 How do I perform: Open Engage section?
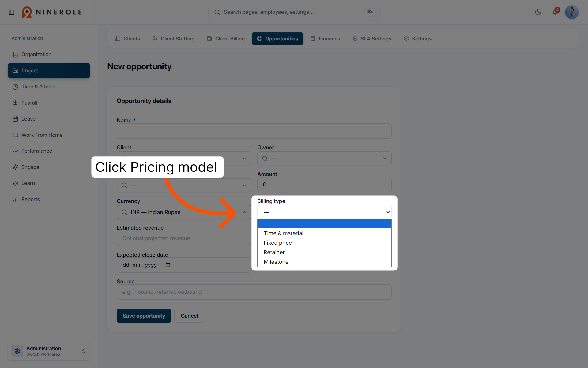pos(49,167)
